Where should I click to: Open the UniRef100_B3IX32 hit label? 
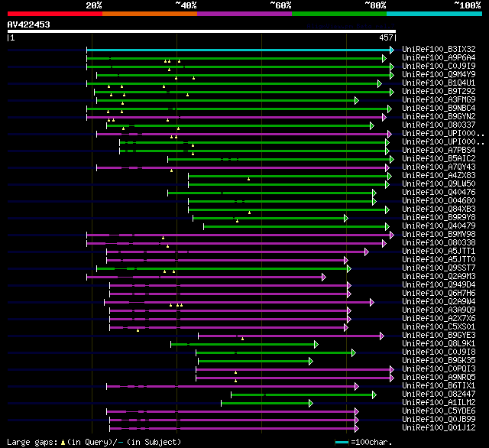pyautogui.click(x=439, y=49)
